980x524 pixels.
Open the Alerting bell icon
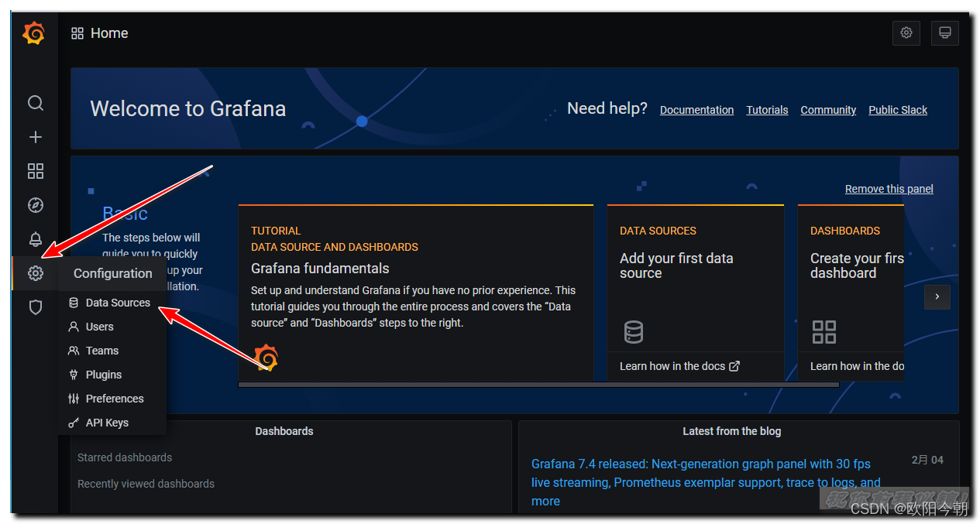(36, 239)
